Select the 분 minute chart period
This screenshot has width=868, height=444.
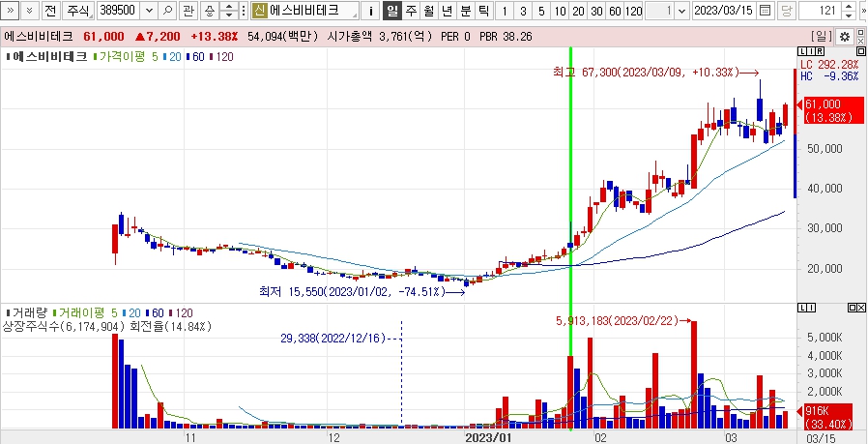coord(465,10)
